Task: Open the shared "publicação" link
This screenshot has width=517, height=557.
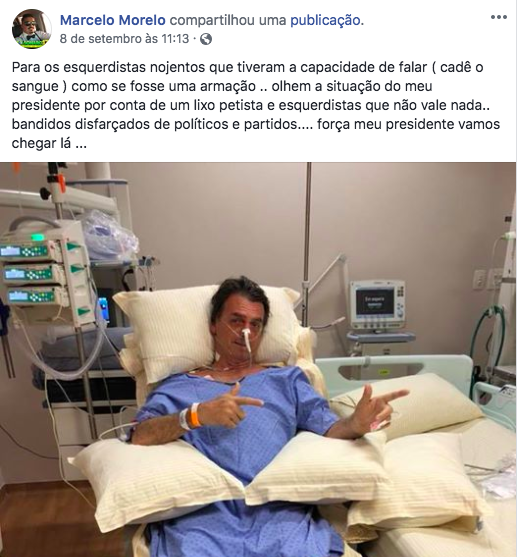Action: tap(325, 20)
